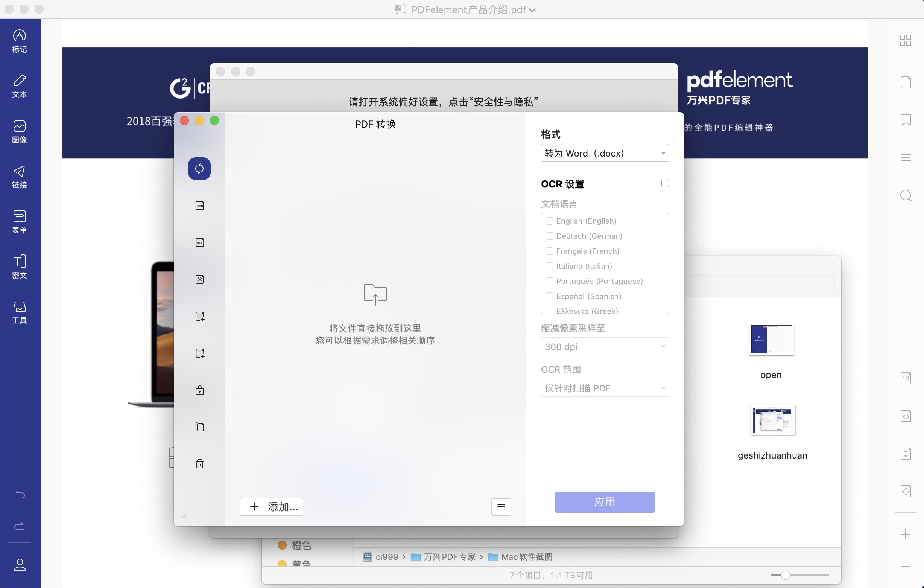Click the fit page icon below fit height
This screenshot has width=924, height=588.
(905, 491)
